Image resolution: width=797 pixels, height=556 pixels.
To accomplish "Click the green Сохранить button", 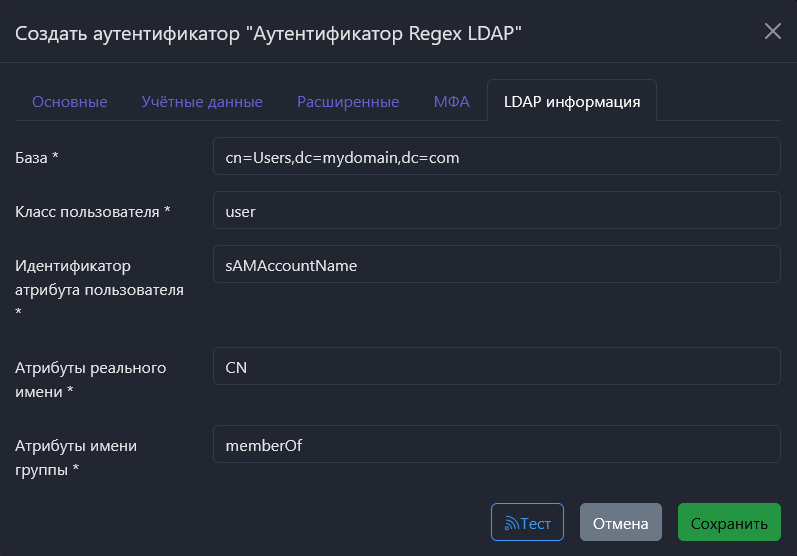I will click(729, 523).
